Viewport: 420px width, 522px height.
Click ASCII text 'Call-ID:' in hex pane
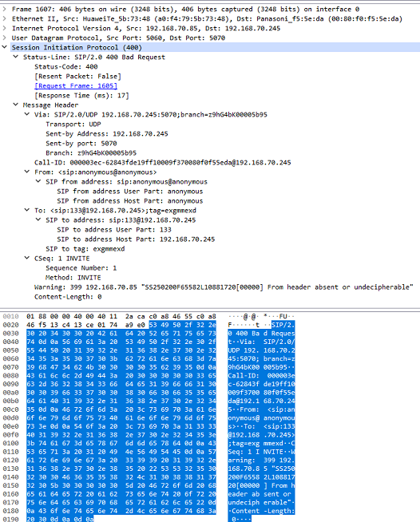244,375
